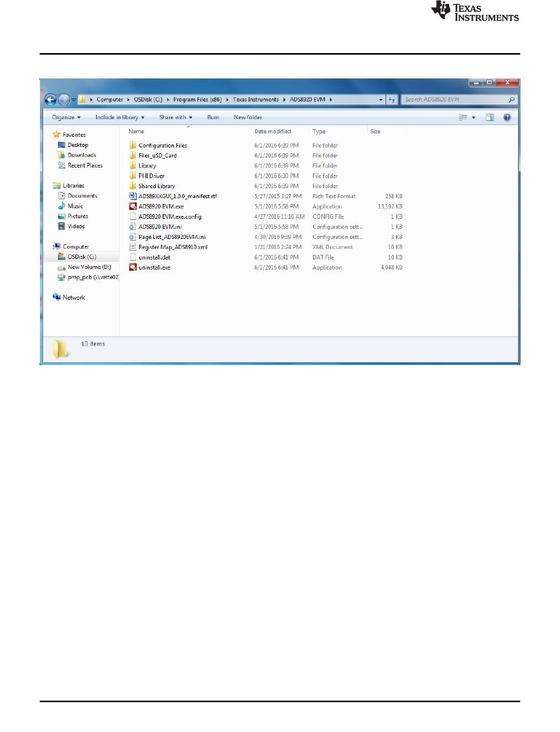Open the Share with dropdown
Screen dimensions: 560x732
[x=176, y=117]
